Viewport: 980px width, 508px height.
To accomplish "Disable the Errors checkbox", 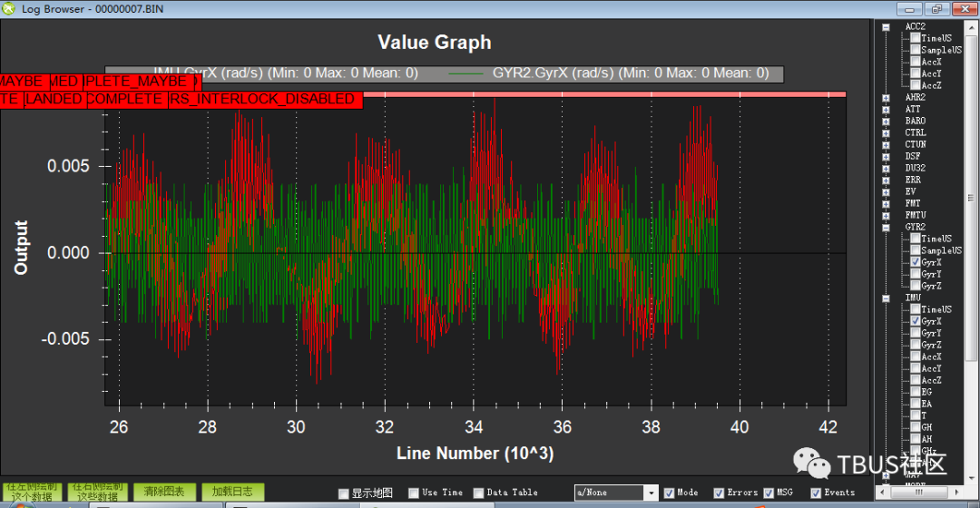I will 719,493.
